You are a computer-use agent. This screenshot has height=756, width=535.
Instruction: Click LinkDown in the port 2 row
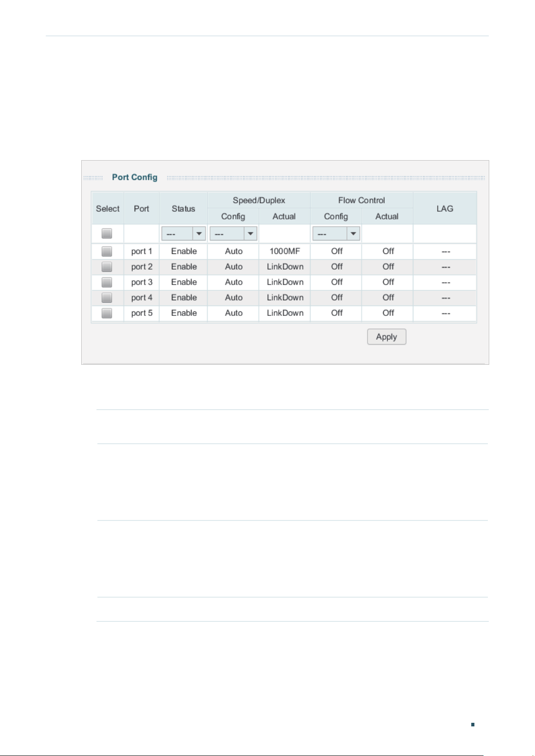285,267
